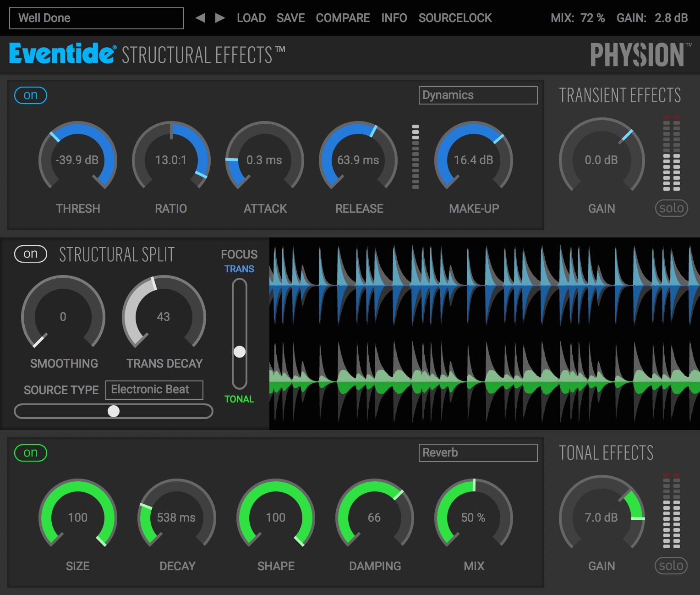The image size is (700, 595).
Task: Click the TRANS DECAY knob
Action: [x=164, y=316]
